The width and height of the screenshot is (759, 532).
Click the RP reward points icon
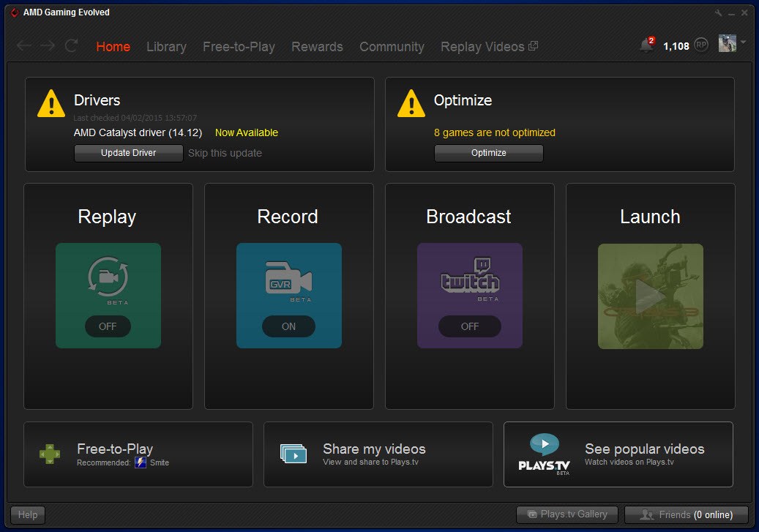(701, 45)
